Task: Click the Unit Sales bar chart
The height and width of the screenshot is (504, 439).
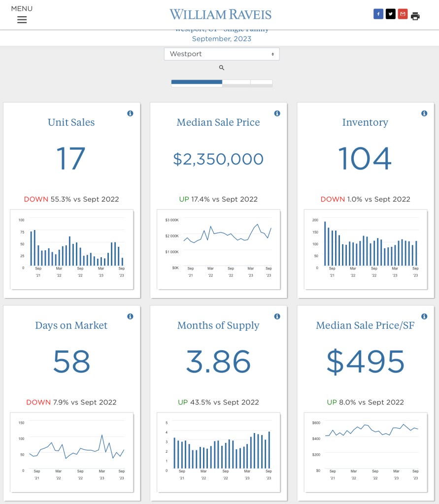Action: (x=72, y=249)
